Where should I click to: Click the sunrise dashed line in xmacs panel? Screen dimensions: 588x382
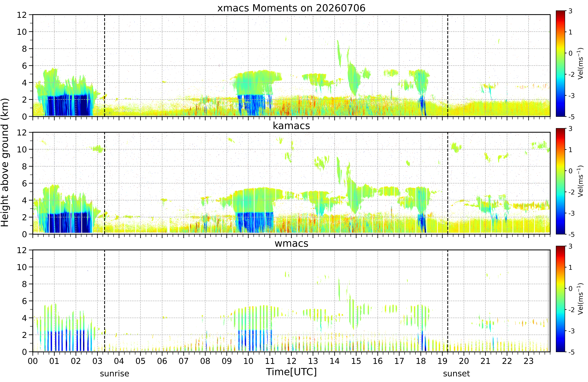tap(105, 65)
